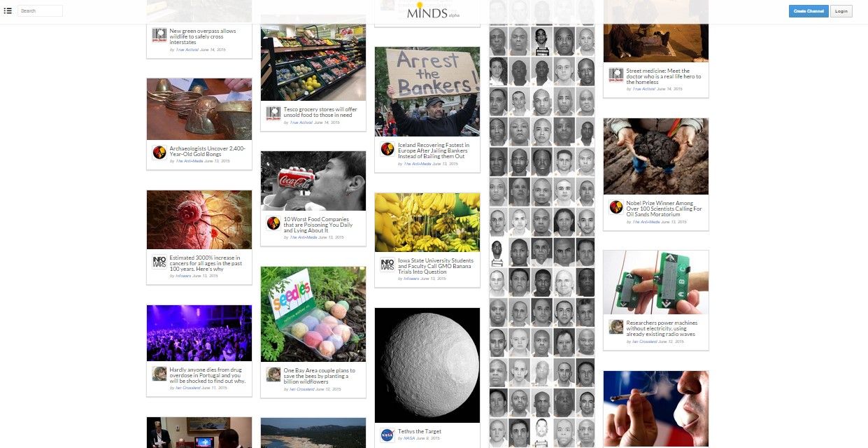Click Infowars avatar on GMO Banana post
The image size is (868, 448).
[387, 265]
